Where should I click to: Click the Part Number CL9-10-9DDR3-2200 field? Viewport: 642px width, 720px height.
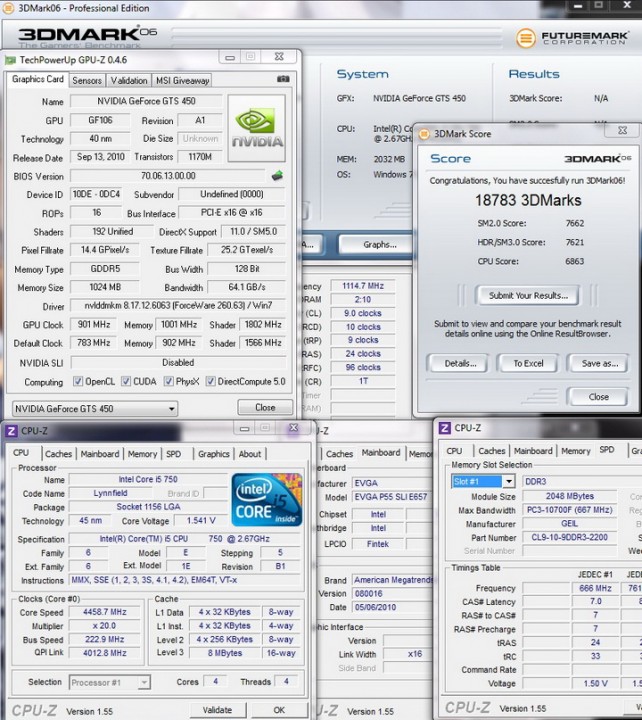(x=569, y=537)
